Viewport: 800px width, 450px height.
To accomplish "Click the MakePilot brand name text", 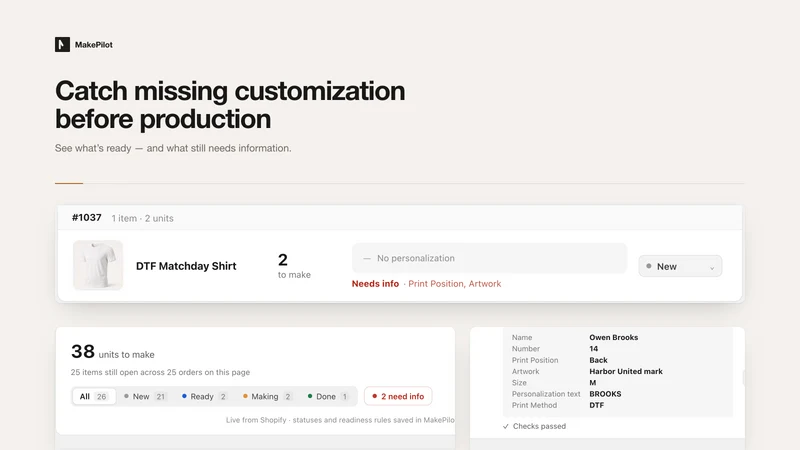I will pos(94,45).
